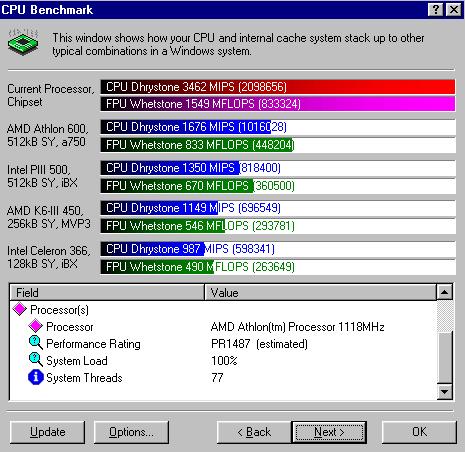Select the System Load row
The image size is (465, 452).
[x=223, y=361]
